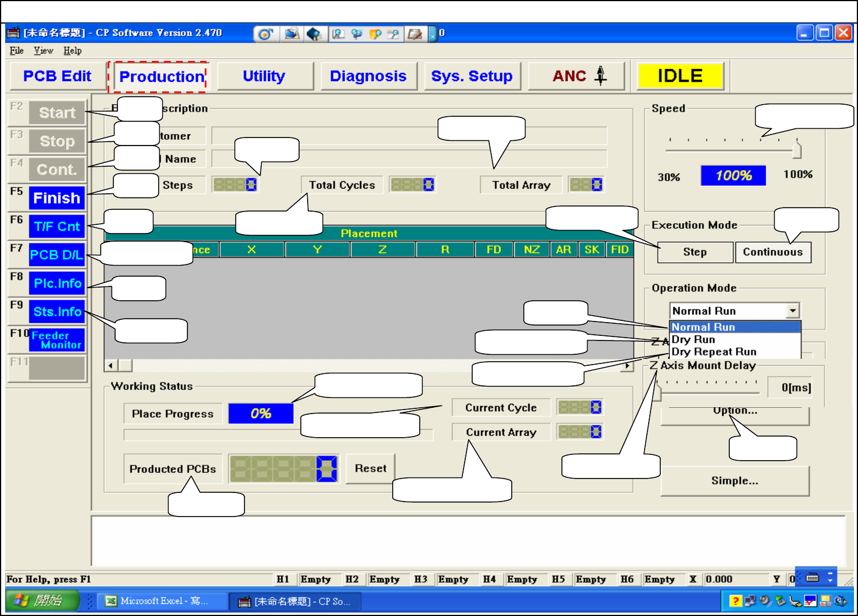Click the dark book with magnifier icon

[x=313, y=34]
